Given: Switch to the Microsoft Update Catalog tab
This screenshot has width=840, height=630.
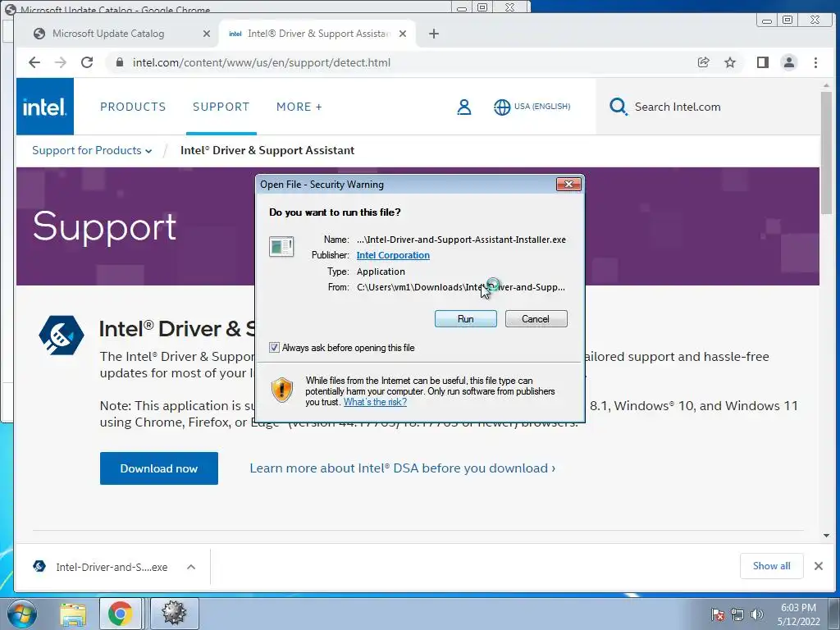Looking at the screenshot, I should point(107,34).
